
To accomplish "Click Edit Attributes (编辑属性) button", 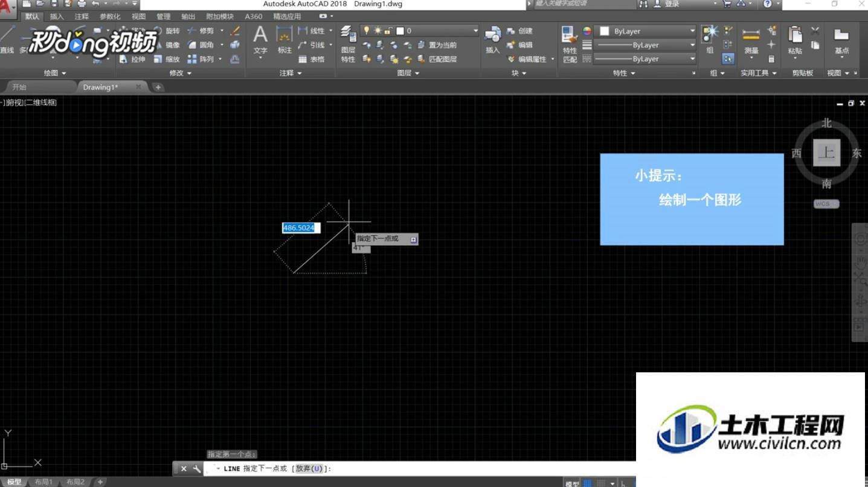I will click(526, 59).
